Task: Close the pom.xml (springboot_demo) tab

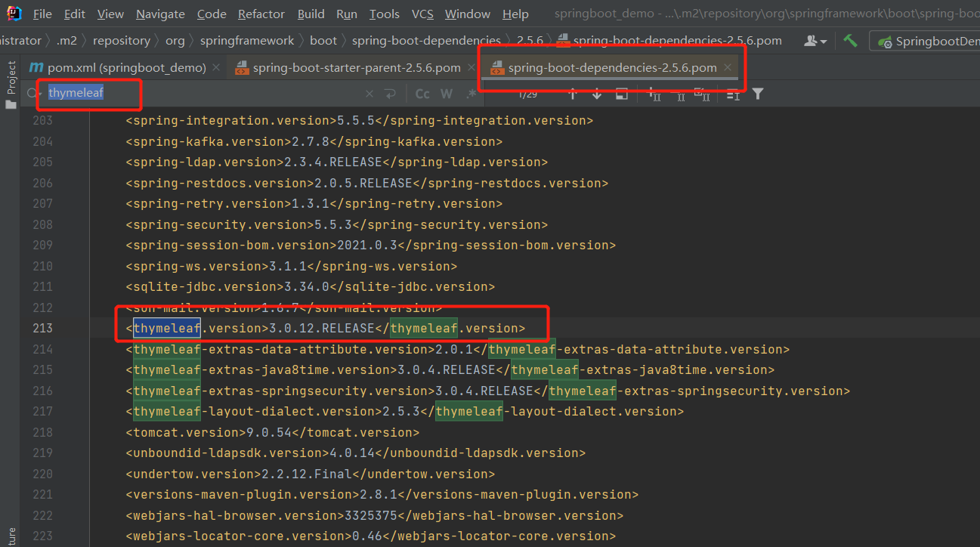Action: tap(216, 68)
